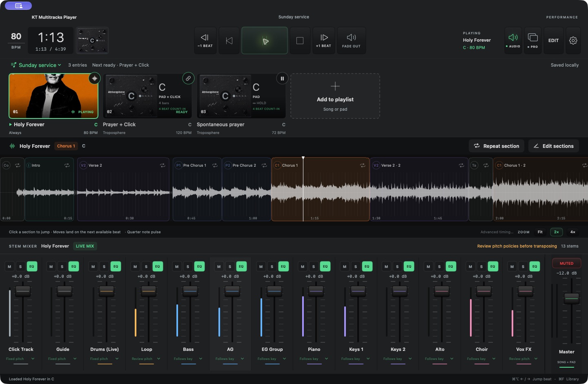Set zoom to 4x
The image size is (588, 384).
point(572,232)
